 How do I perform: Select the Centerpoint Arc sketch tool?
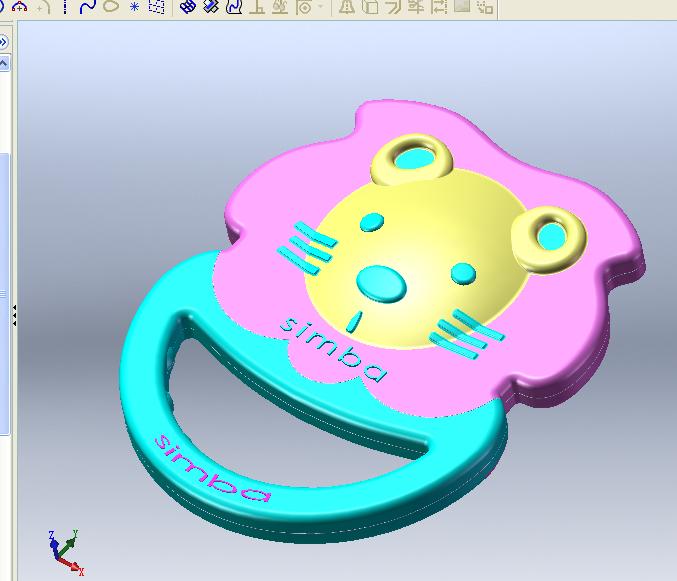[x=19, y=6]
